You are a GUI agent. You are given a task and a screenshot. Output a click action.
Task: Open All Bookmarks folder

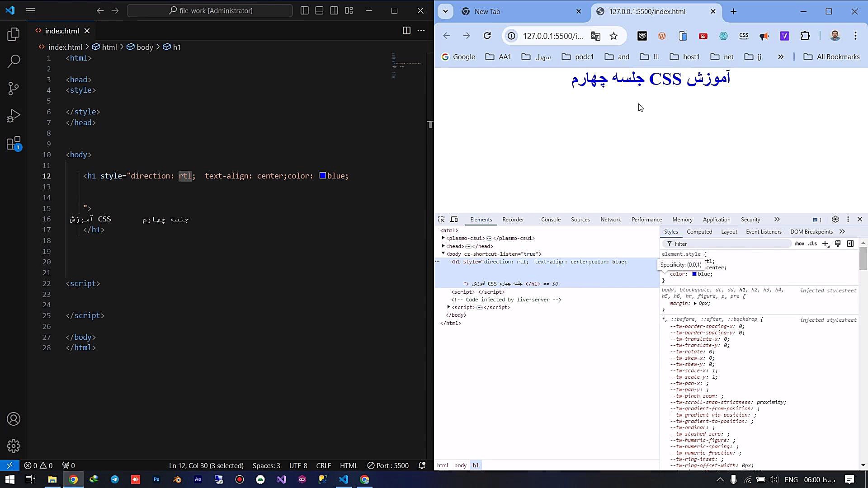(831, 57)
